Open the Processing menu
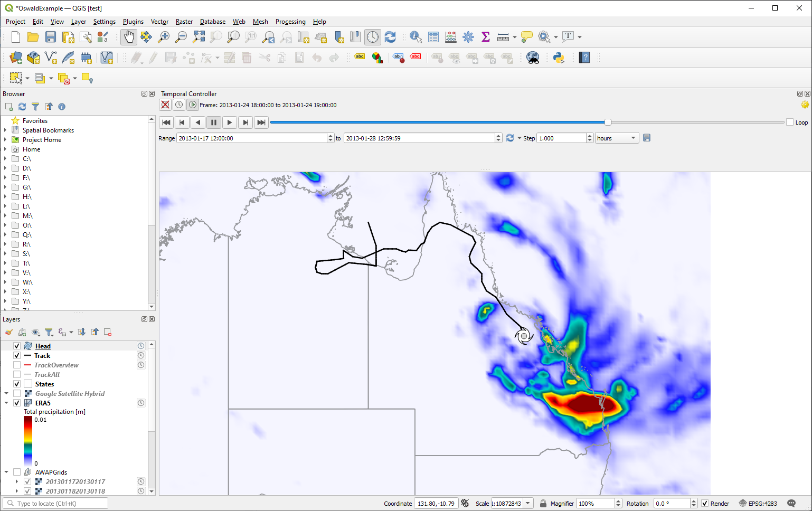 pyautogui.click(x=290, y=22)
